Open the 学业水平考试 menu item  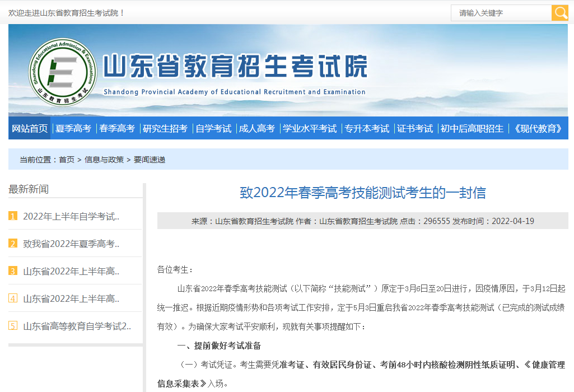310,128
